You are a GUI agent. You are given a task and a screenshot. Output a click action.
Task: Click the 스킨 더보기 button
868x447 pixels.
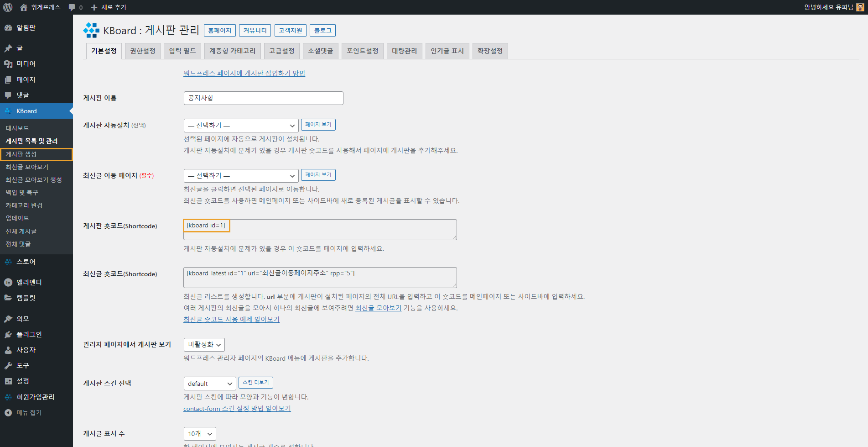coord(256,383)
